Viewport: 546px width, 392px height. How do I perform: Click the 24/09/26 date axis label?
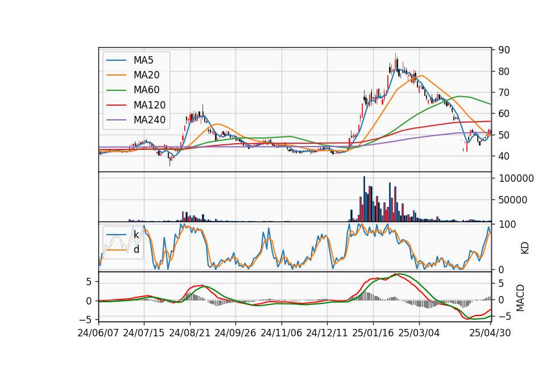coord(235,333)
